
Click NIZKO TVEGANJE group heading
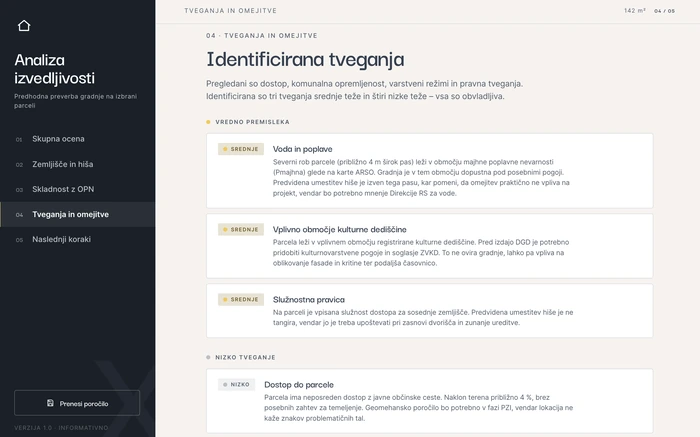click(x=245, y=358)
